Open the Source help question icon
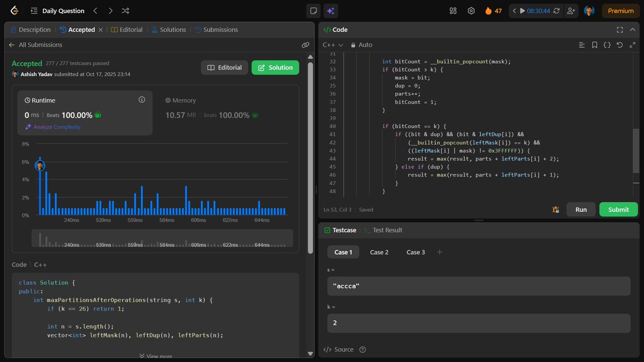Screen dimensions: 644x362 click(362, 350)
